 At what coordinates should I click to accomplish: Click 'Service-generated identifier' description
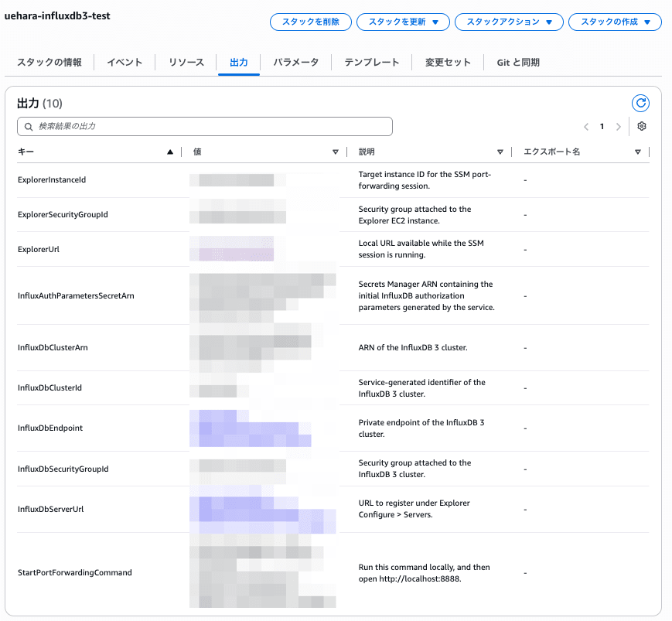(421, 388)
